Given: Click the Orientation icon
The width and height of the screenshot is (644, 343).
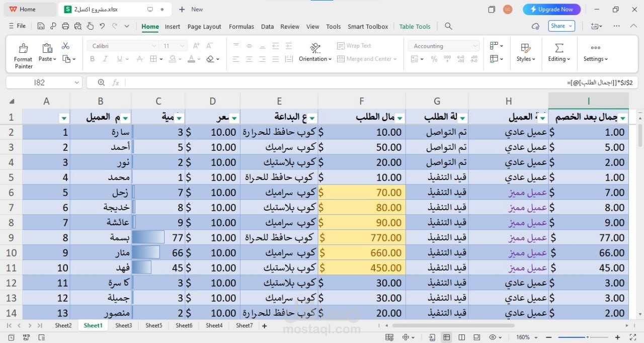Looking at the screenshot, I should point(315,48).
